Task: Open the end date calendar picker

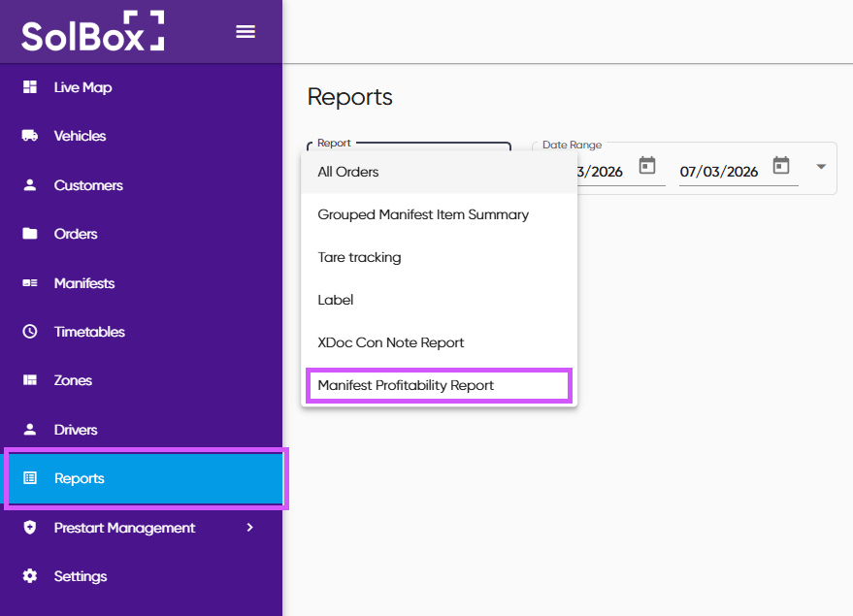Action: tap(781, 166)
